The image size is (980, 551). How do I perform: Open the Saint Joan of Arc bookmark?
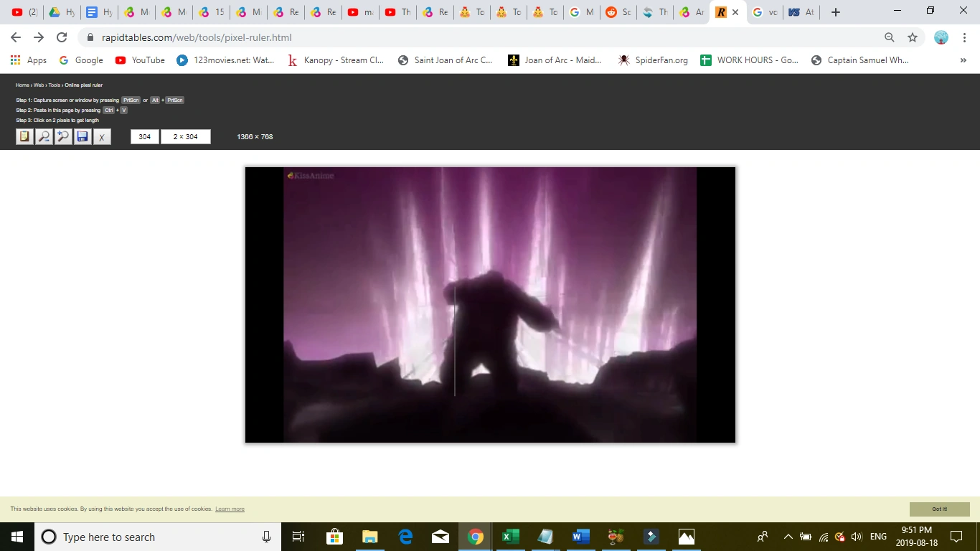pyautogui.click(x=446, y=60)
